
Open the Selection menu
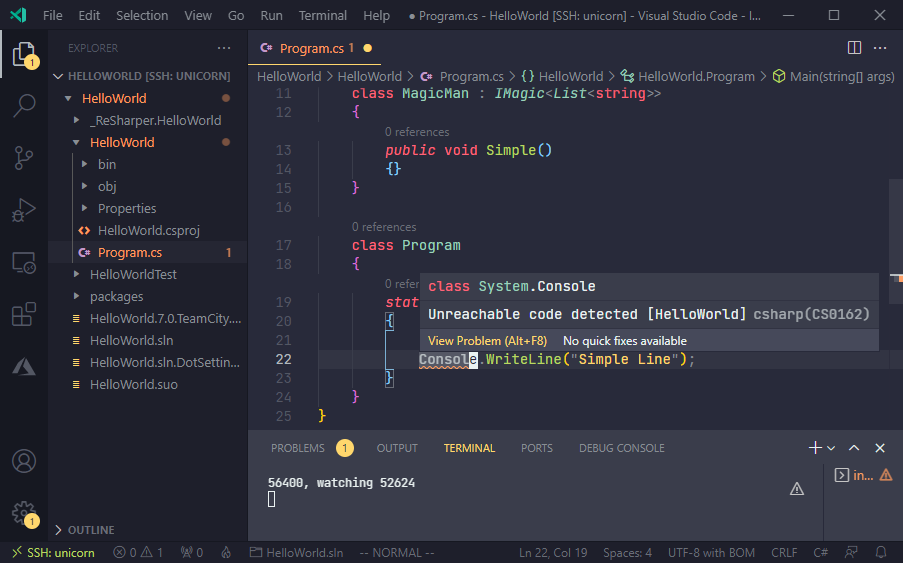pyautogui.click(x=142, y=16)
